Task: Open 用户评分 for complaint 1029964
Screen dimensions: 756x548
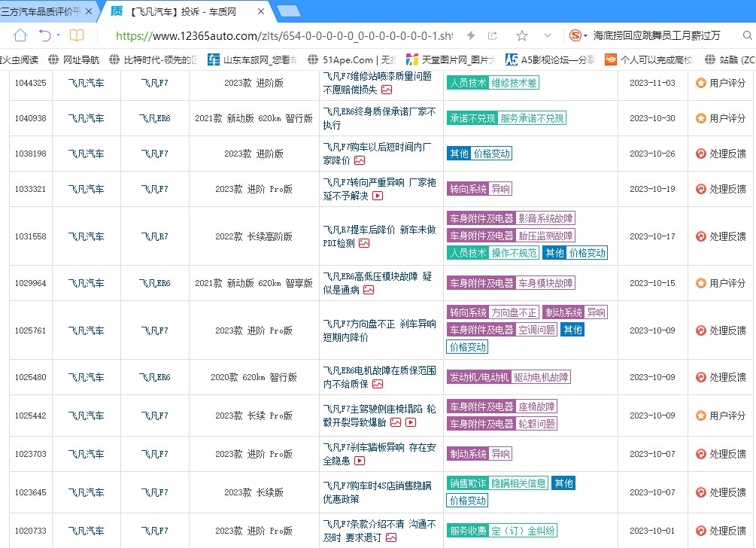Action: [721, 283]
